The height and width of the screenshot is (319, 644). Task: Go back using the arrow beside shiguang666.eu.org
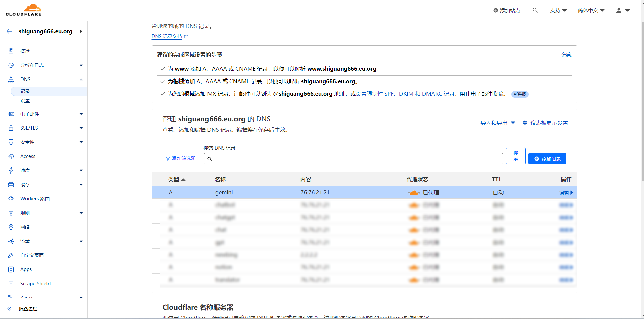point(9,31)
